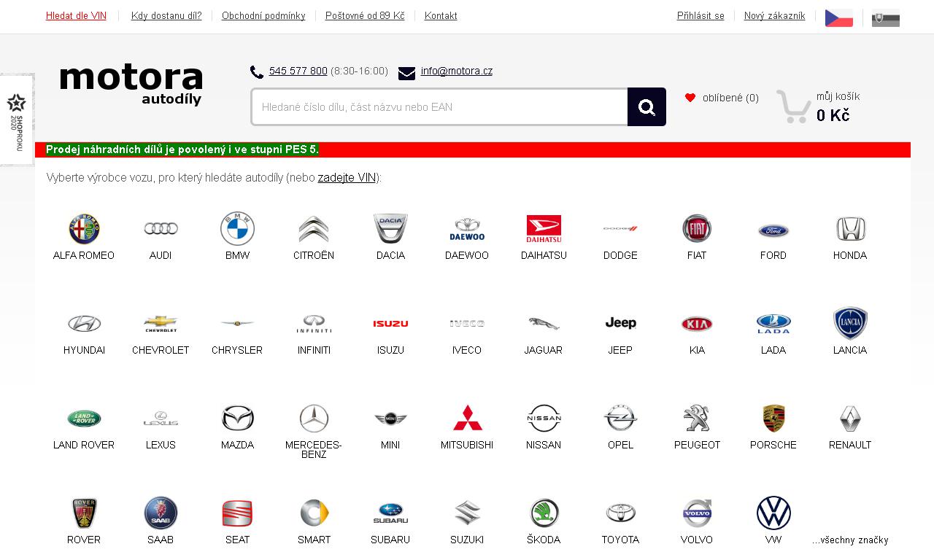Click the Dacia shield logo

pyautogui.click(x=390, y=229)
